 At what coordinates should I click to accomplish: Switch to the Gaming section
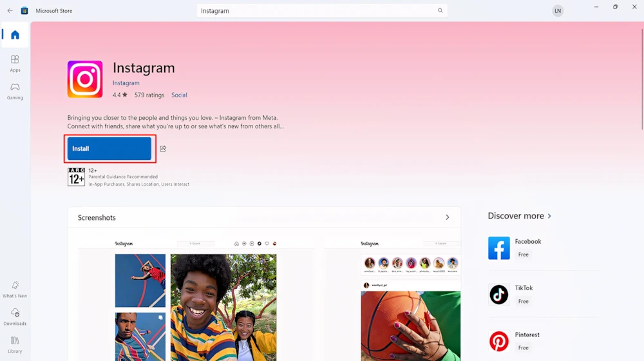(15, 92)
